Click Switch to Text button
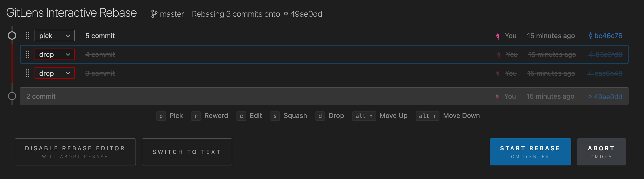644x179 pixels. (x=187, y=152)
